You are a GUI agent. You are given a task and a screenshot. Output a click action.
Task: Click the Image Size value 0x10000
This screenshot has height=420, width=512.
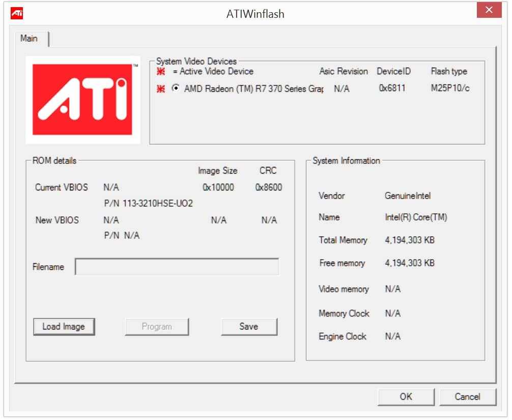218,187
